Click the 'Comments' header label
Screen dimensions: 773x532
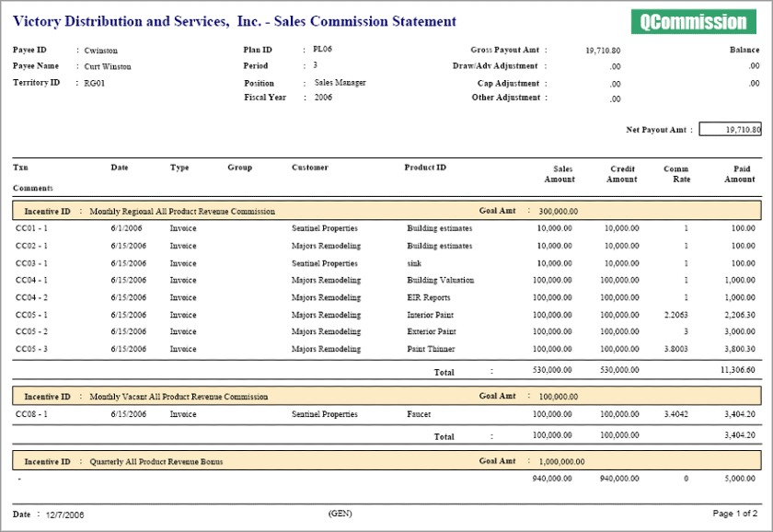point(32,188)
